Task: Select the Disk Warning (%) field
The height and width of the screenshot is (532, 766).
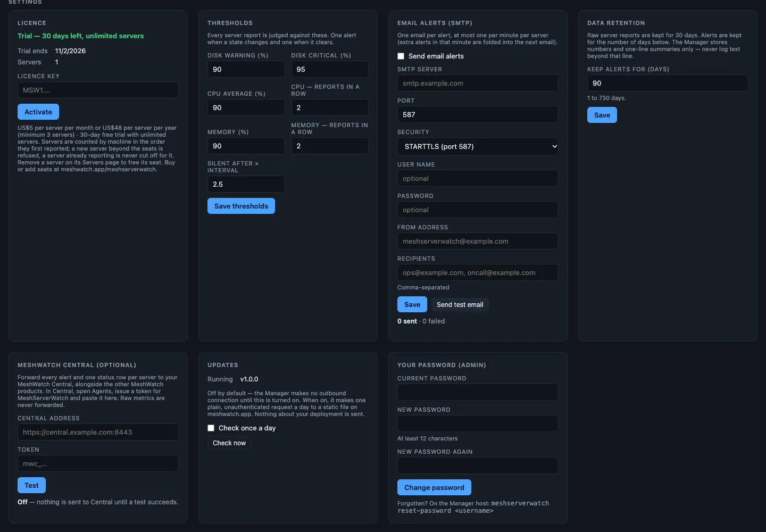Action: 246,69
